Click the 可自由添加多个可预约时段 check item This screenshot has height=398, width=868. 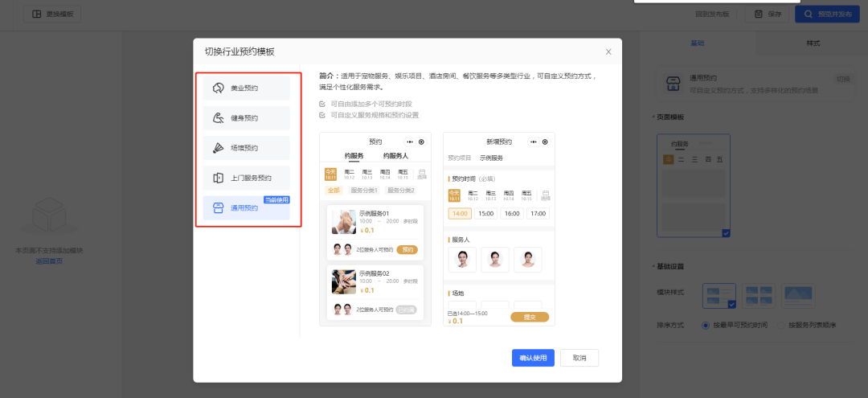coord(366,104)
